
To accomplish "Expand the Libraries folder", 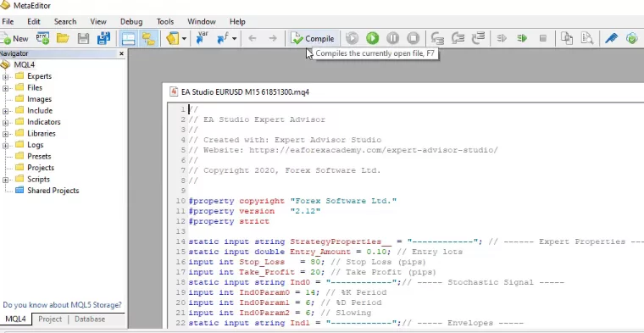I will point(5,134).
